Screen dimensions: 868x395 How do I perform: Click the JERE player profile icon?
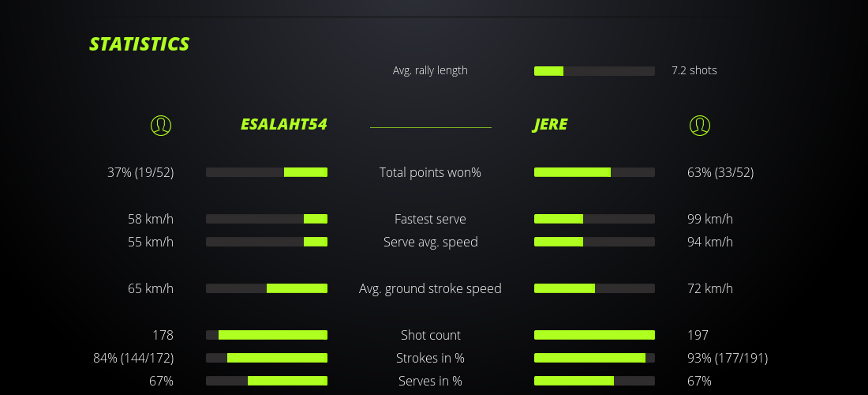(x=700, y=126)
